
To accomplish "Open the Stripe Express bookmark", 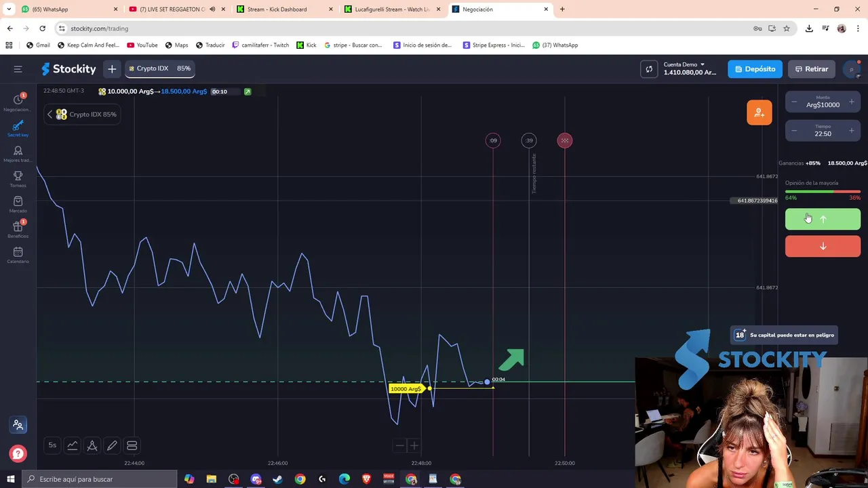I will click(x=494, y=45).
